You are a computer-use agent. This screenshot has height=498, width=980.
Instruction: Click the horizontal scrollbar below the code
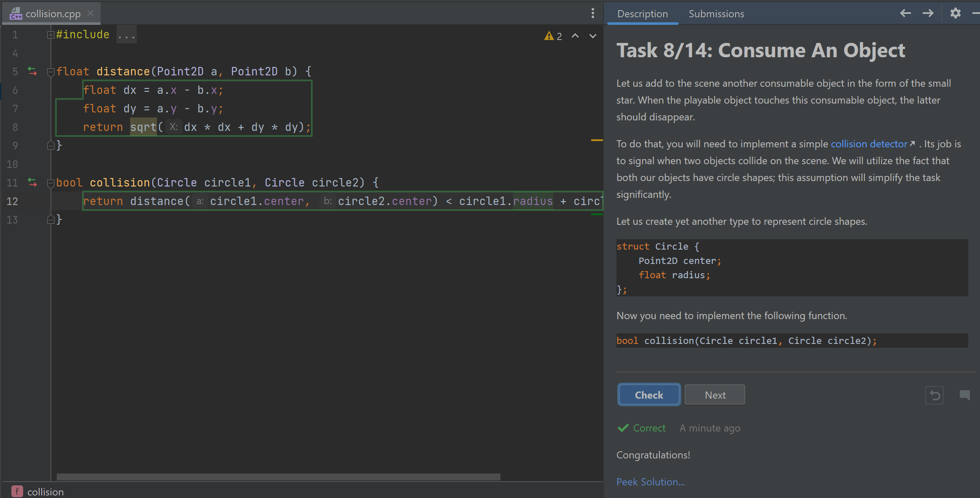[x=278, y=476]
